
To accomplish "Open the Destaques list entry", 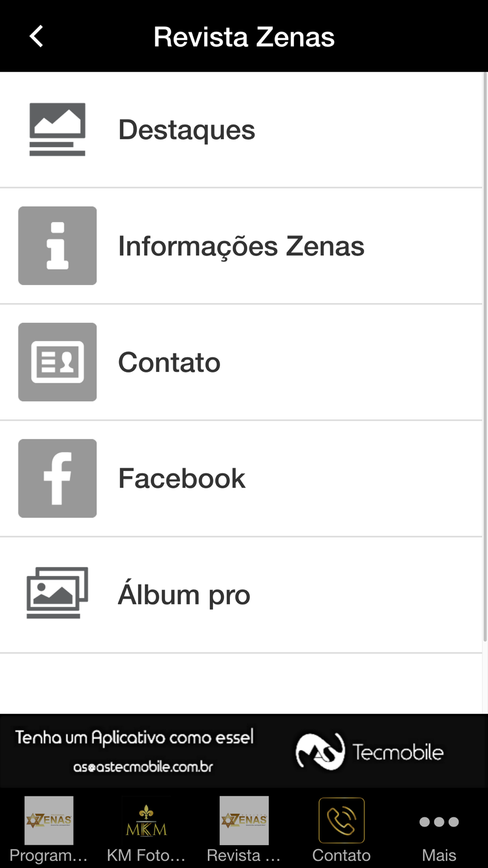I will click(x=241, y=130).
